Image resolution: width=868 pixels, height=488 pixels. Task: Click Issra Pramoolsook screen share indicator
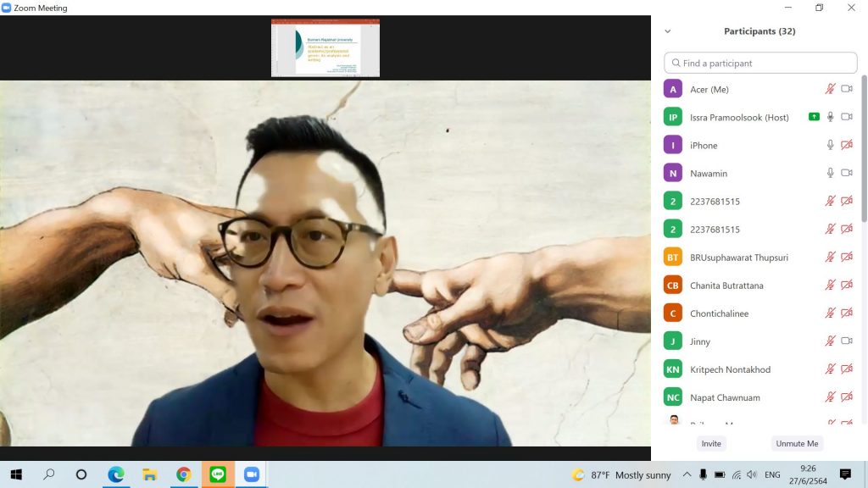click(814, 117)
